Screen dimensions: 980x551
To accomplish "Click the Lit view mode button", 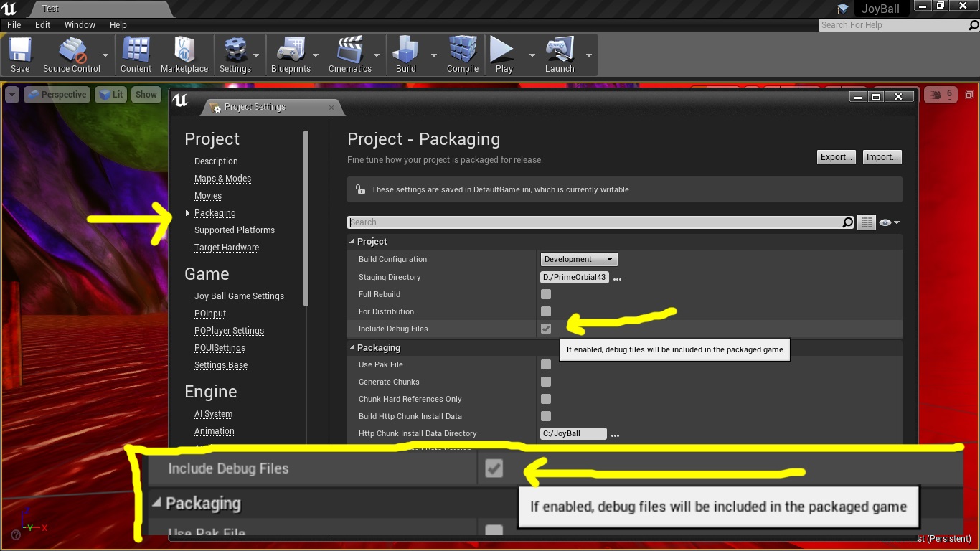I will point(111,95).
